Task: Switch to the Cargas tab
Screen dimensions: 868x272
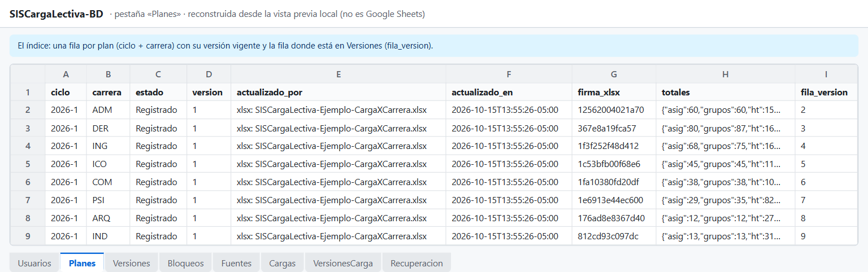Action: click(282, 263)
